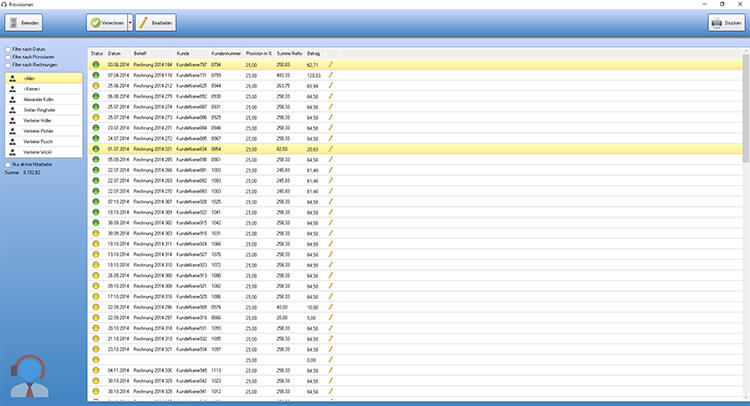Sort table by the Status column header
Screen dimensions: 750x406
pos(97,54)
